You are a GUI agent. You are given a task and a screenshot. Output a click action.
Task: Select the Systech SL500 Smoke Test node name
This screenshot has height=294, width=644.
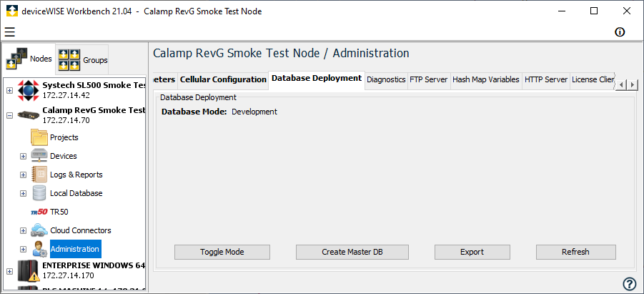click(94, 86)
